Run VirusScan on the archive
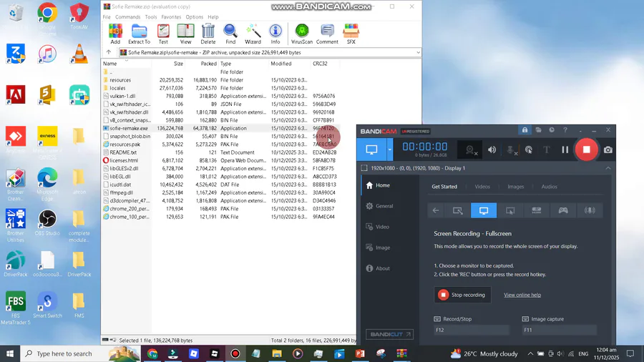Screen dimensions: 644x362 (x=302, y=34)
